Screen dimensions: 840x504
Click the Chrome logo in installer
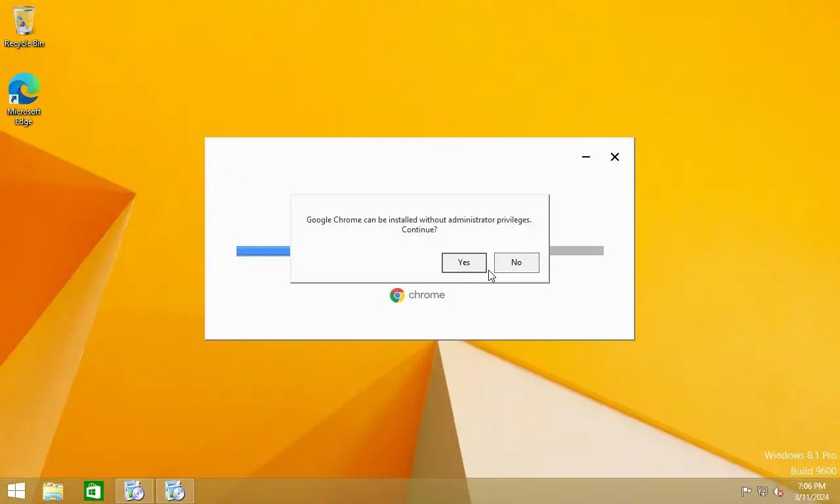pos(397,295)
